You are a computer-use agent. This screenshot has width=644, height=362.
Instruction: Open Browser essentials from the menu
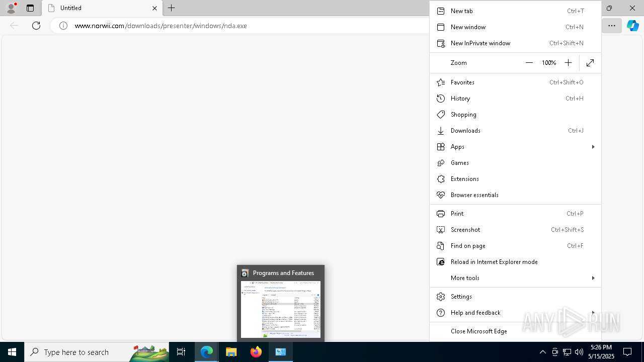515,195
